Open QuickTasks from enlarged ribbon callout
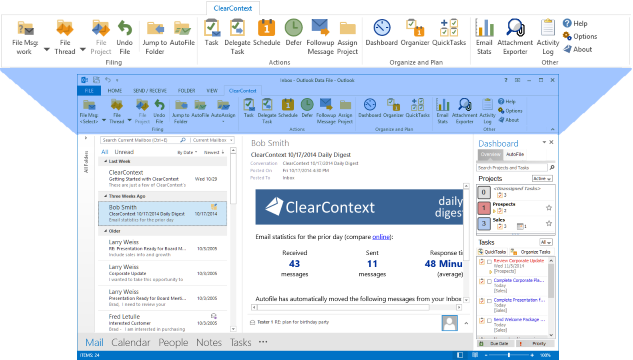The image size is (633, 360). 449,33
